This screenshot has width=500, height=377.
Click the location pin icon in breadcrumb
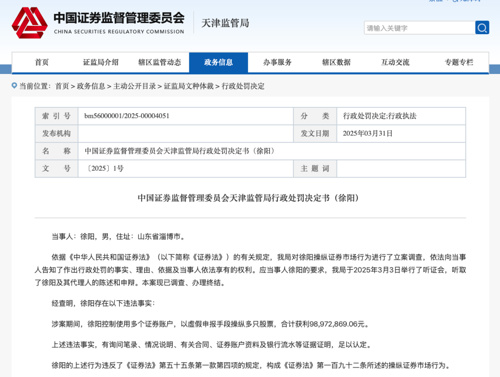pyautogui.click(x=14, y=86)
